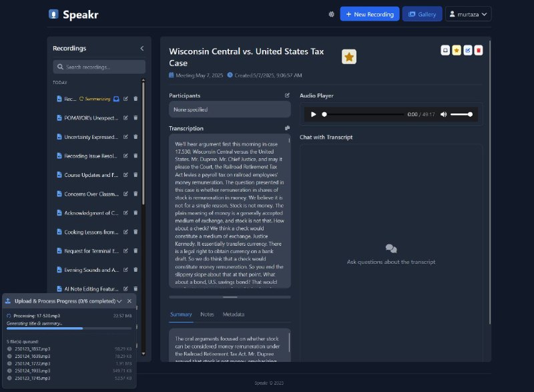534x392 pixels.
Task: Copy the Transcription using its panel icon
Action: [287, 128]
